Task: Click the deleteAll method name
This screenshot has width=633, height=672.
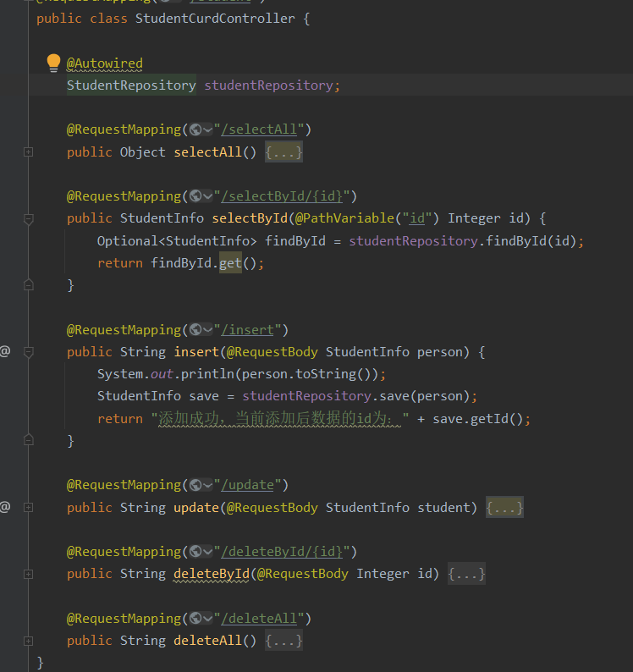Action: 207,641
